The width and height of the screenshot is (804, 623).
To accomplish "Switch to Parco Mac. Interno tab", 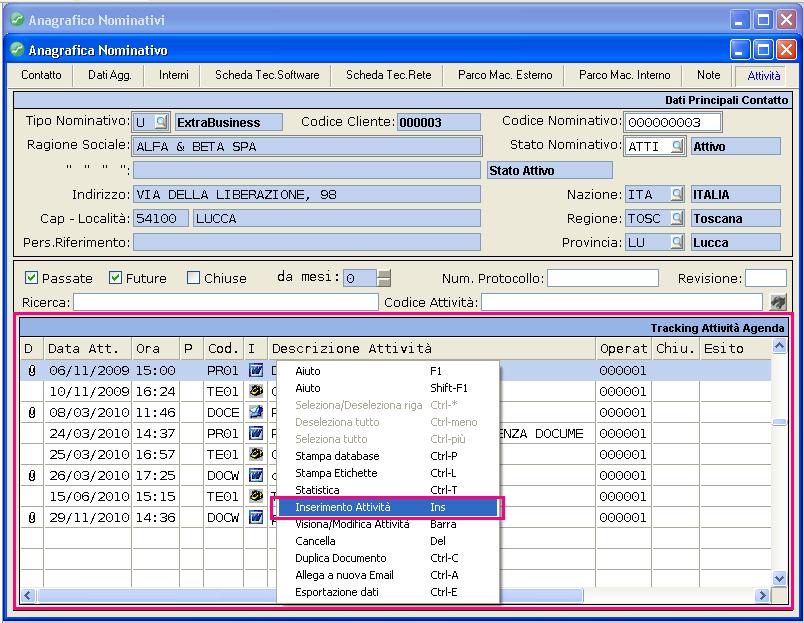I will 625,75.
